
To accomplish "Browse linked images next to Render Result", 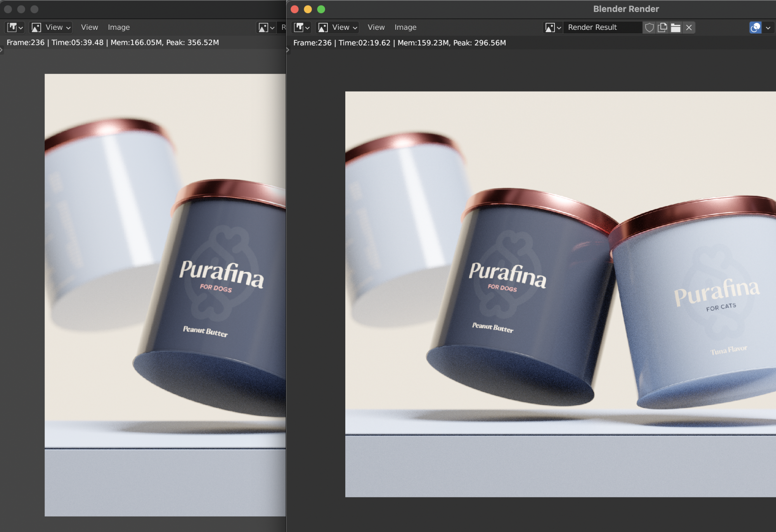I will coord(553,28).
